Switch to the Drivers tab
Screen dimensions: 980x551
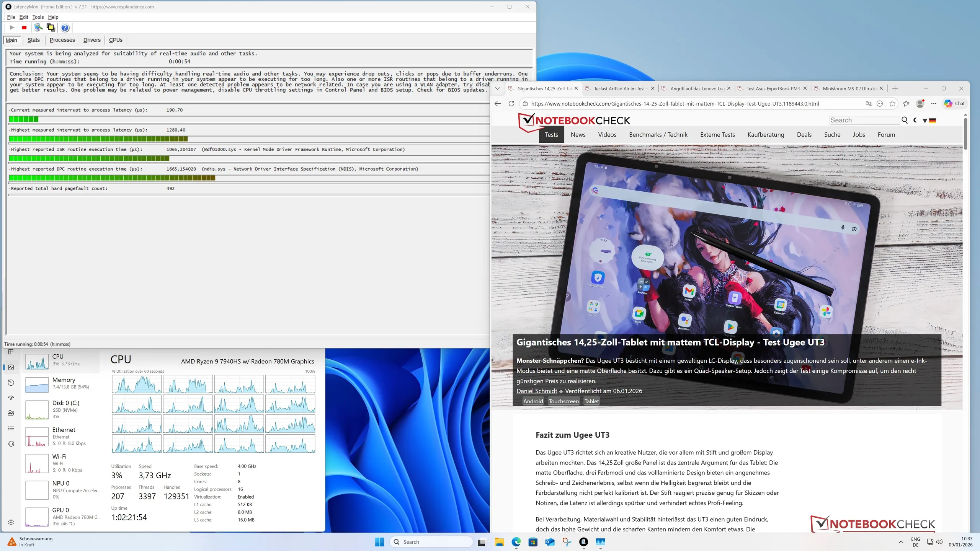point(92,40)
